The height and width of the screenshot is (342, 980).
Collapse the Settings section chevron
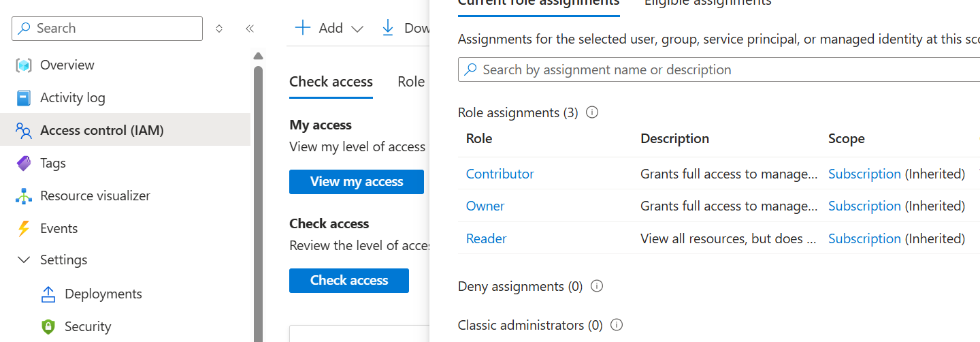[24, 260]
